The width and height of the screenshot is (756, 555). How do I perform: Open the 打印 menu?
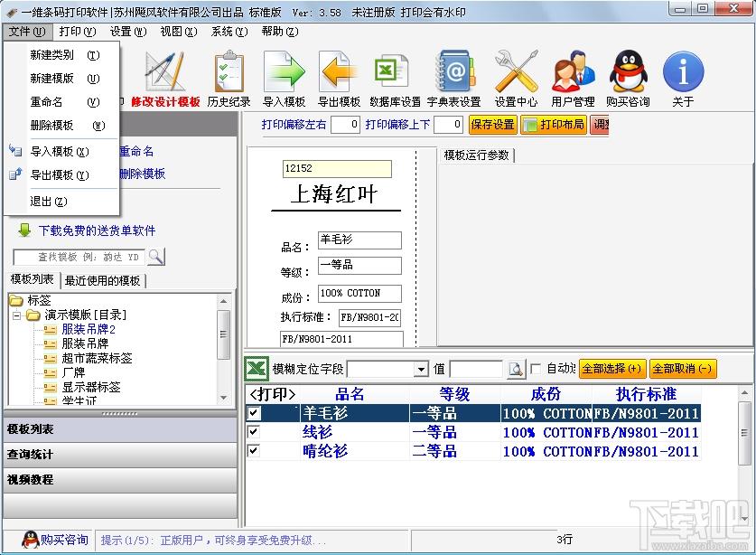77,32
